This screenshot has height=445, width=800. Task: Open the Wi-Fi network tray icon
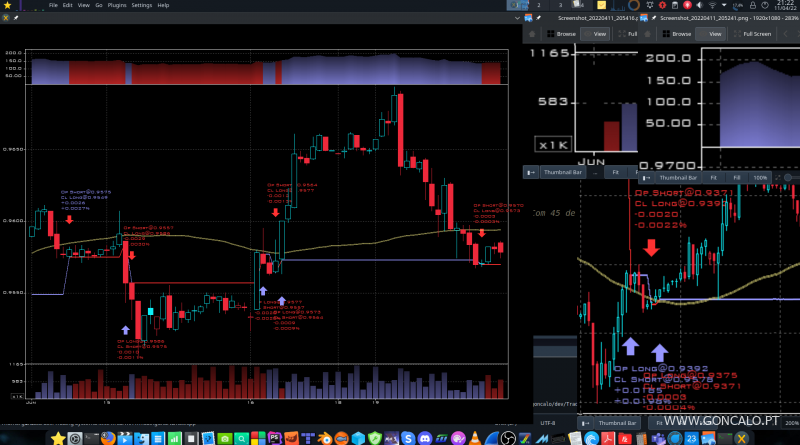click(713, 5)
